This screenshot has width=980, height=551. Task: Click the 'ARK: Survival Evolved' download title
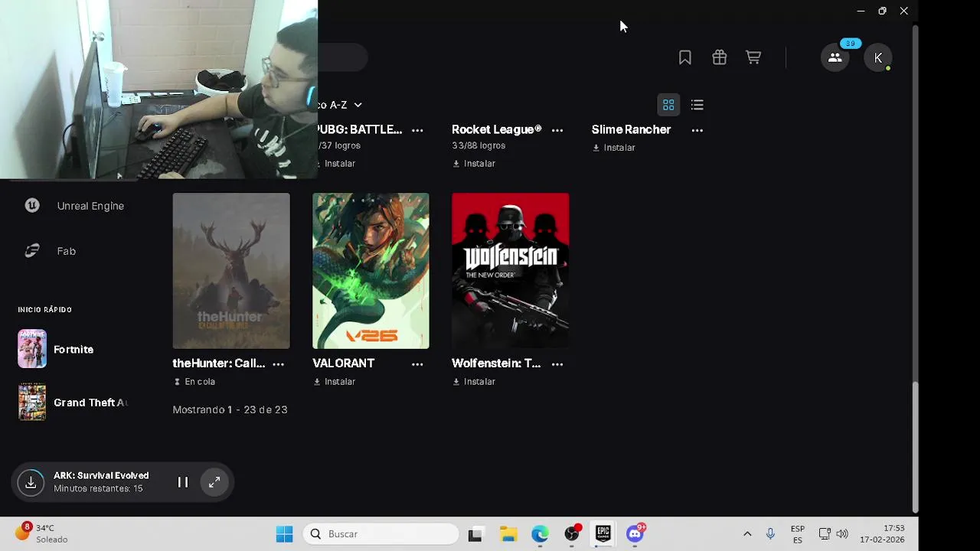pos(101,476)
